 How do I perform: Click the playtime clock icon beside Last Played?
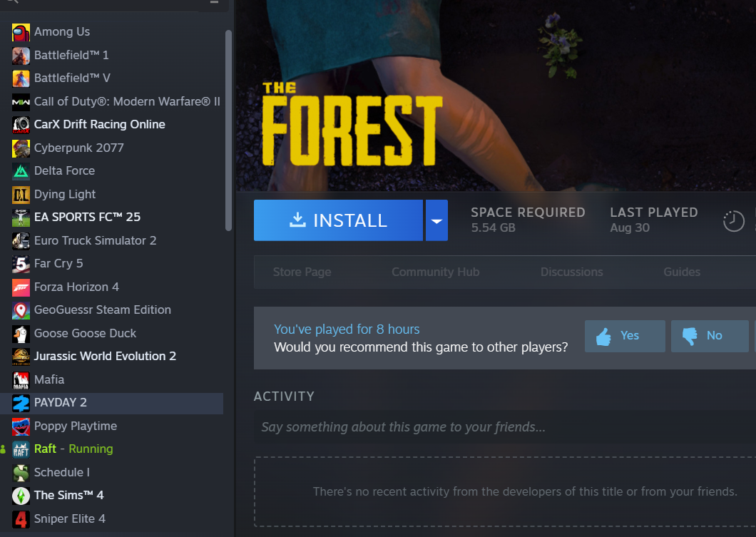[733, 221]
